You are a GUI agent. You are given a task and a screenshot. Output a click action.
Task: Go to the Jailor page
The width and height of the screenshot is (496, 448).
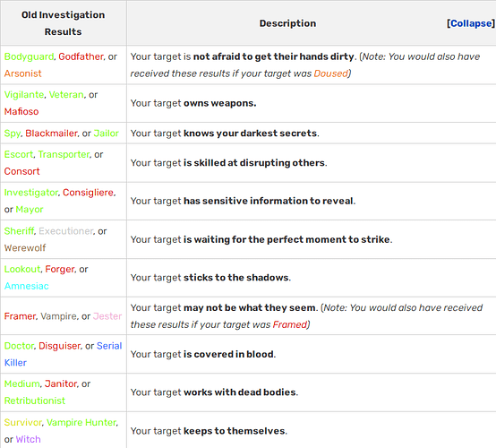pyautogui.click(x=106, y=134)
